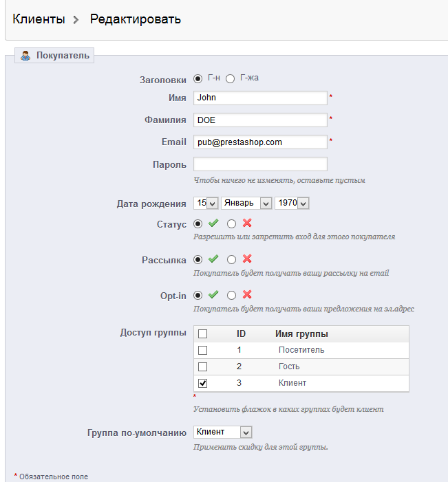448x482 pixels.
Task: Click the red cross icon for Opt-in
Action: [247, 295]
